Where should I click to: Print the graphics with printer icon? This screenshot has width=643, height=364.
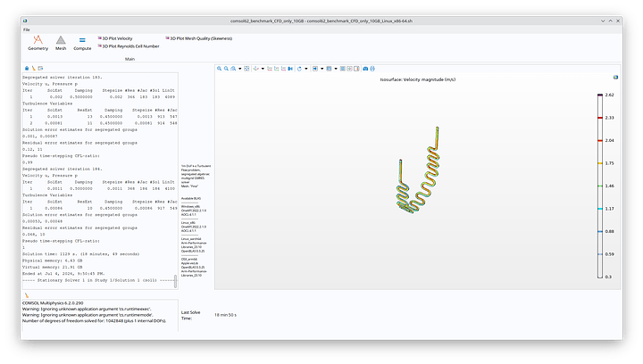[x=372, y=69]
